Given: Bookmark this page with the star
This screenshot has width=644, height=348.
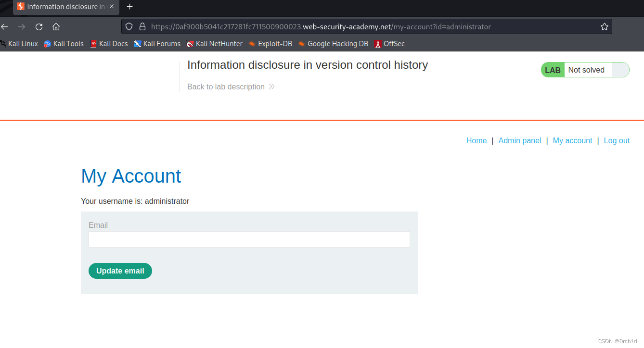Looking at the screenshot, I should [x=605, y=27].
